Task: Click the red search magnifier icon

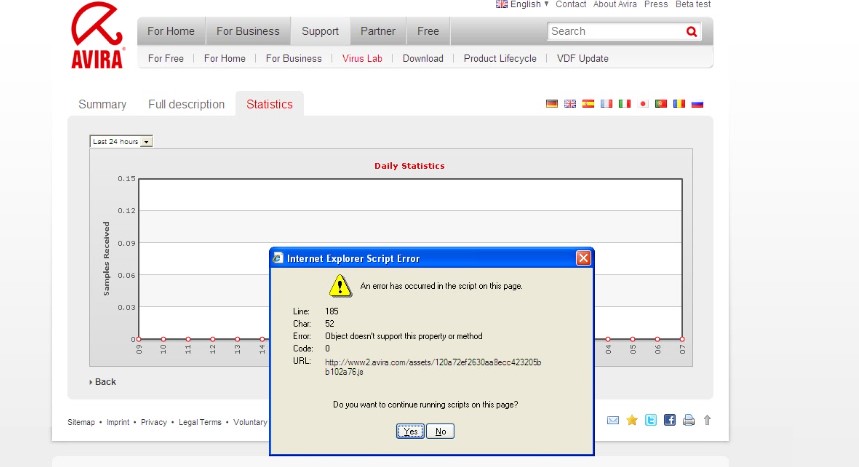Action: 691,32
